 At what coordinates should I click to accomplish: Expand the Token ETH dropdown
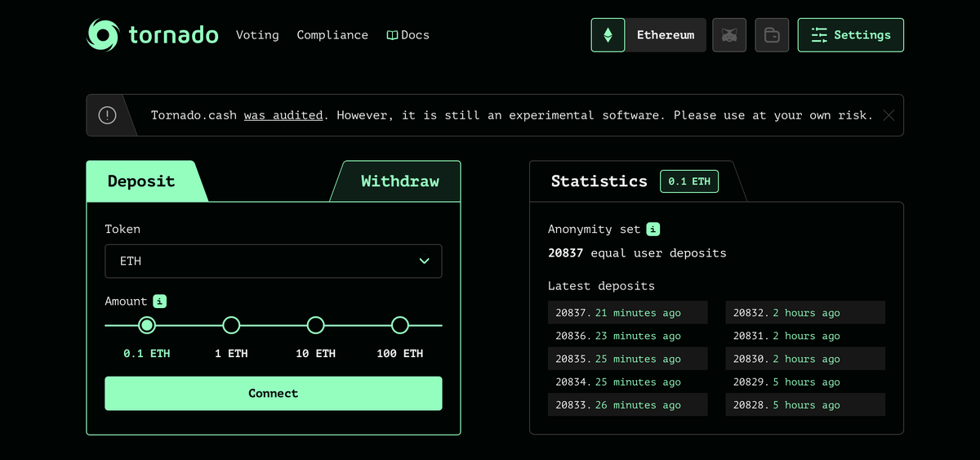(274, 261)
